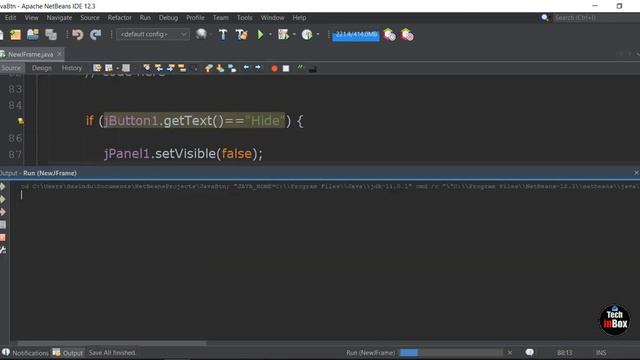Screen dimensions: 640x360
Task: Click the jButton1.getText() code line
Action: tap(194, 121)
